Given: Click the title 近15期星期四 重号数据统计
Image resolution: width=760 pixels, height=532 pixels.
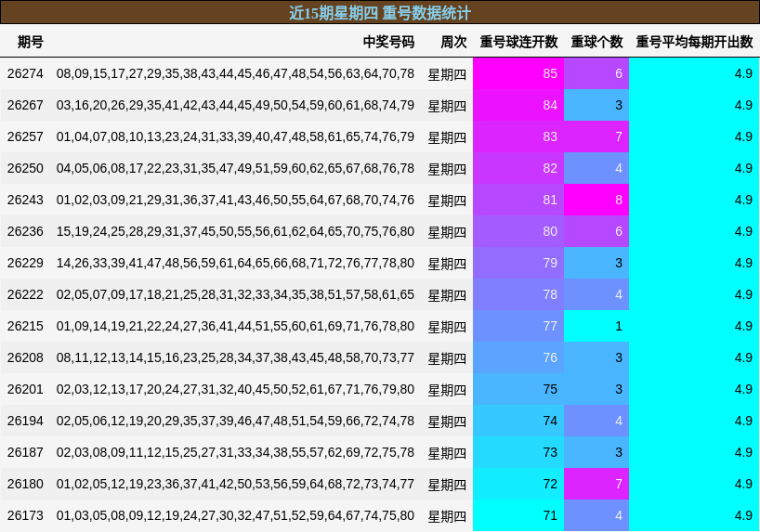Looking at the screenshot, I should (379, 13).
